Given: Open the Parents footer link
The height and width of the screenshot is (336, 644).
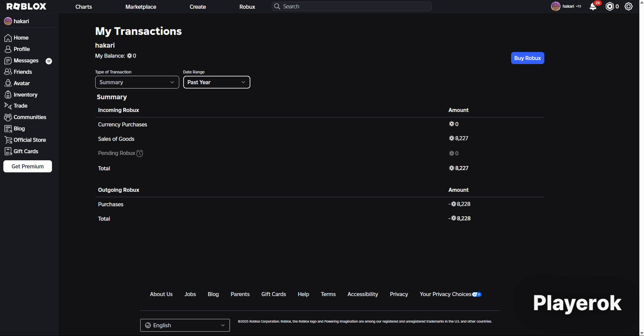Looking at the screenshot, I should click(x=240, y=294).
